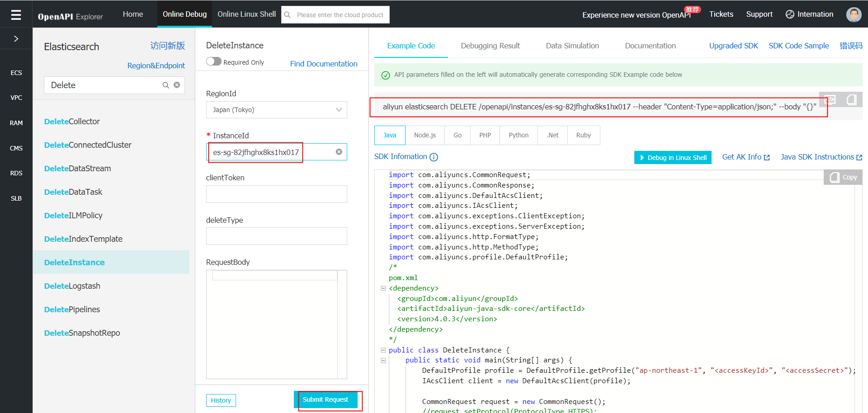Viewport: 868px width, 413px height.
Task: Select CMS in the left sidebar
Action: pos(16,148)
